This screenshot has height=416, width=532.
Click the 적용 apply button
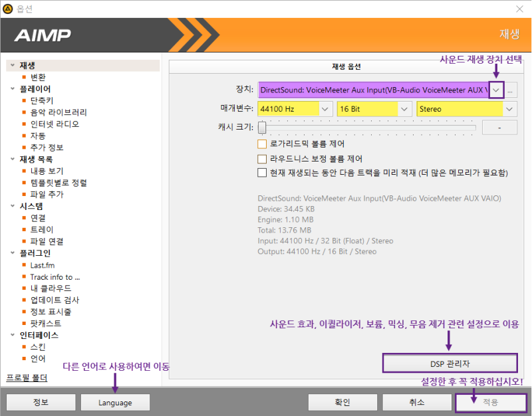tap(491, 402)
